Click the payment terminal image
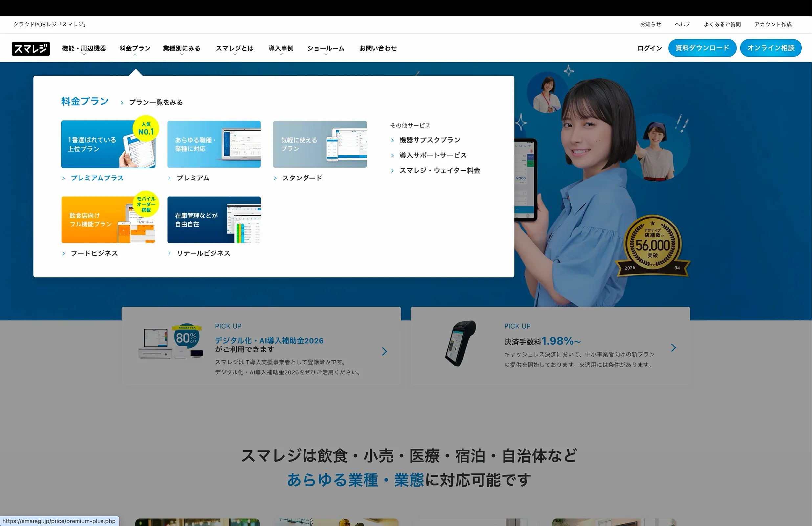 pos(461,343)
